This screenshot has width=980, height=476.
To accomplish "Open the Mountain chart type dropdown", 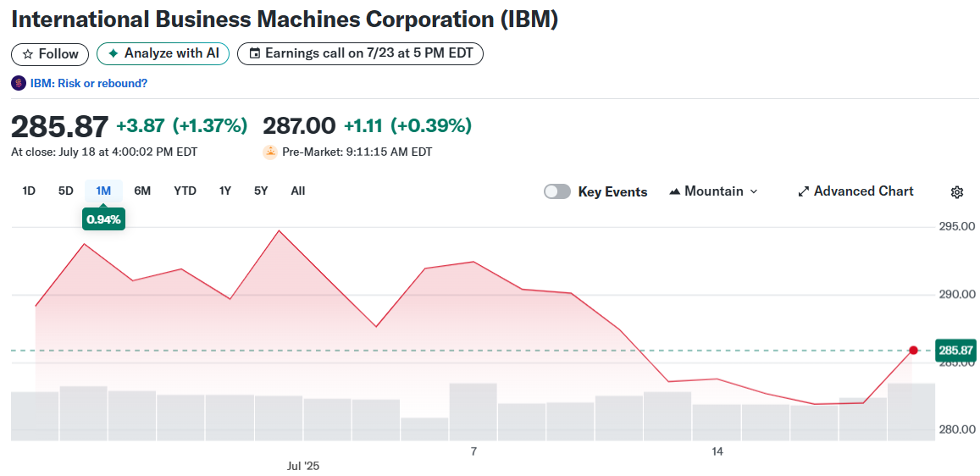I will pyautogui.click(x=713, y=191).
